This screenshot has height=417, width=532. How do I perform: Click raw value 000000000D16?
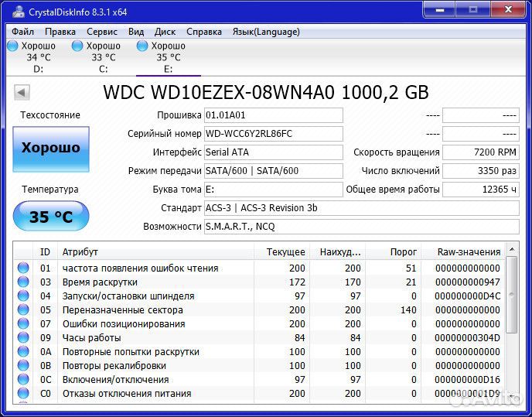[468, 380]
